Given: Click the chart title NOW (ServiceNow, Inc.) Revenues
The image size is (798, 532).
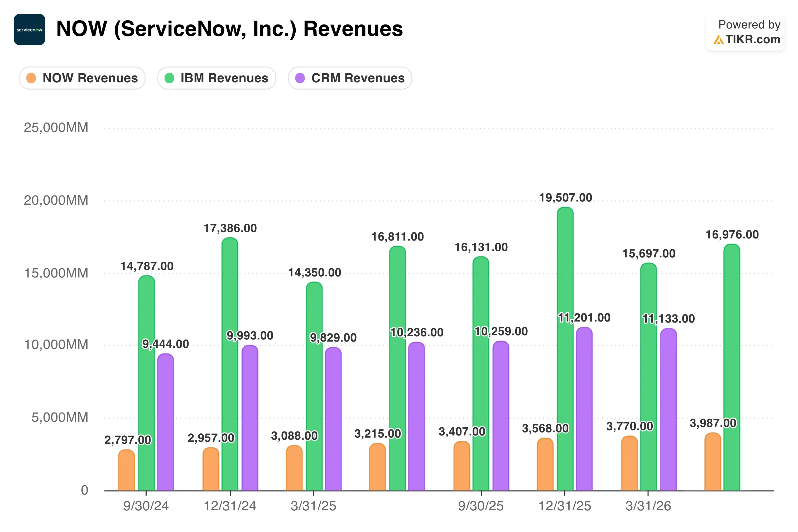Looking at the screenshot, I should click(x=230, y=29).
